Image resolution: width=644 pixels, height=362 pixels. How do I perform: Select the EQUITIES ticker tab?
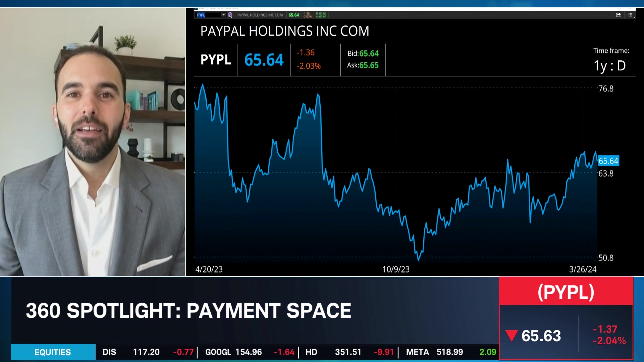53,352
